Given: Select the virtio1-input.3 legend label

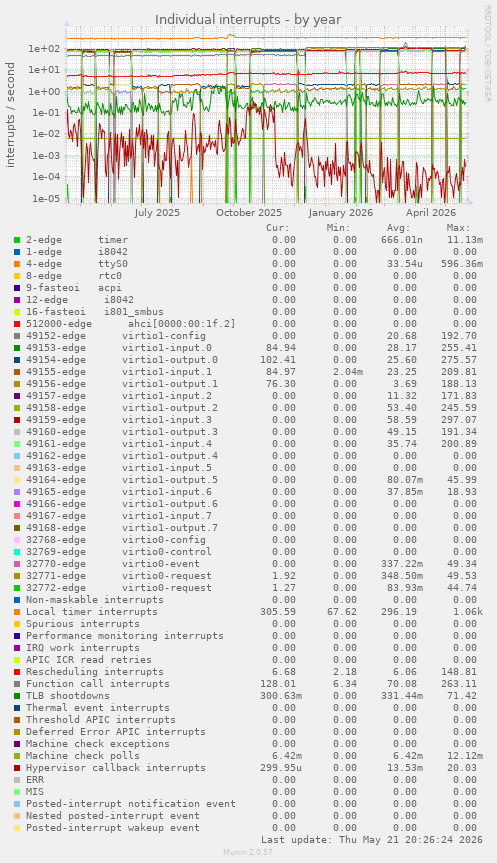Looking at the screenshot, I should click(167, 420).
